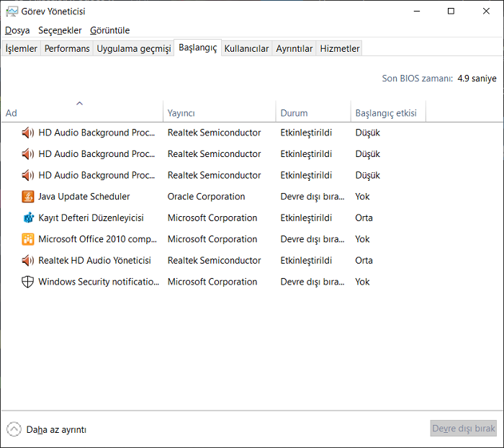Viewport: 504px width, 448px height.
Task: Click the Microsoft Office 2010 icon
Action: (28, 239)
